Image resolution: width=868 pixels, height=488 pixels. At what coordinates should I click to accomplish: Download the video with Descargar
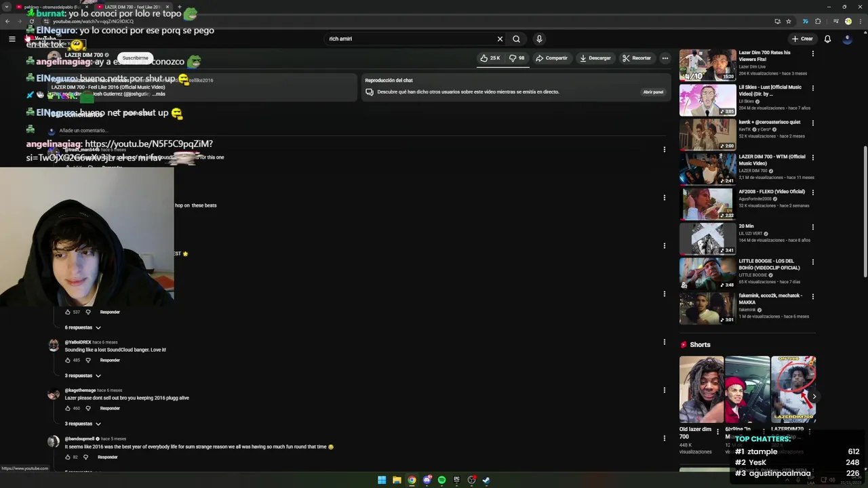click(595, 58)
